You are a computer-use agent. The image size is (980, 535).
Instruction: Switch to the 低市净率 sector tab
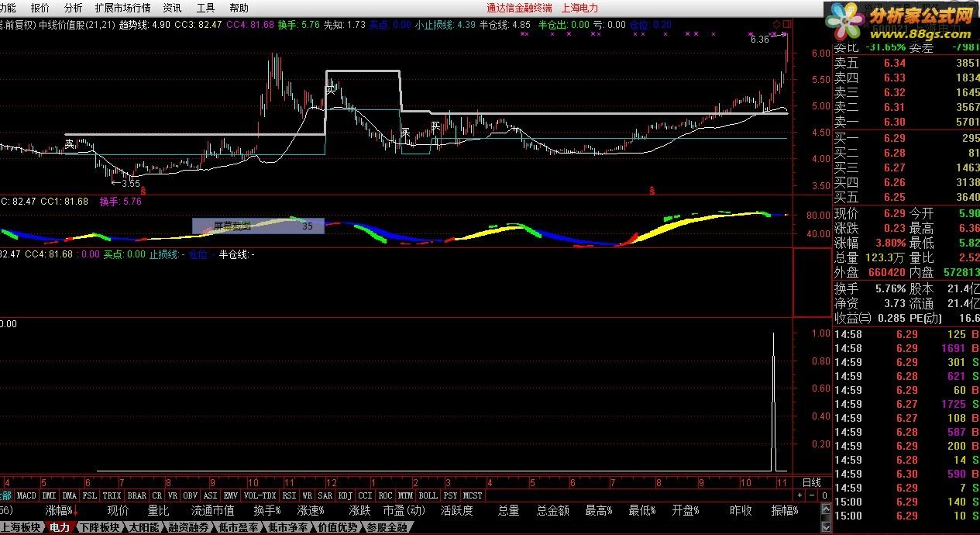coord(287,527)
